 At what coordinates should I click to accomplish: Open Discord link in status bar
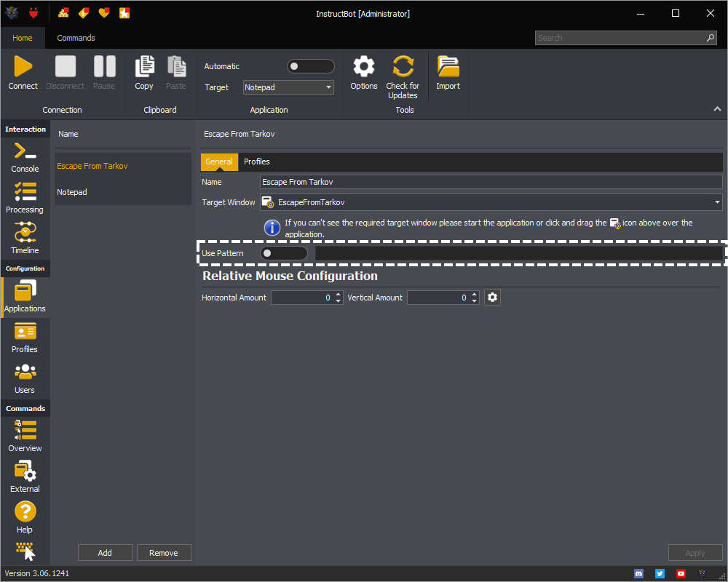[x=639, y=574]
